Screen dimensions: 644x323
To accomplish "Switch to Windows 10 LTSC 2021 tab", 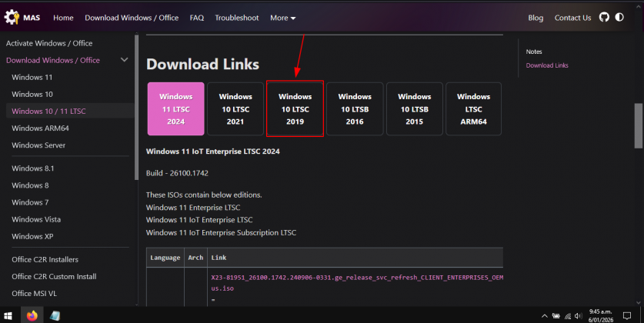I will pyautogui.click(x=235, y=109).
